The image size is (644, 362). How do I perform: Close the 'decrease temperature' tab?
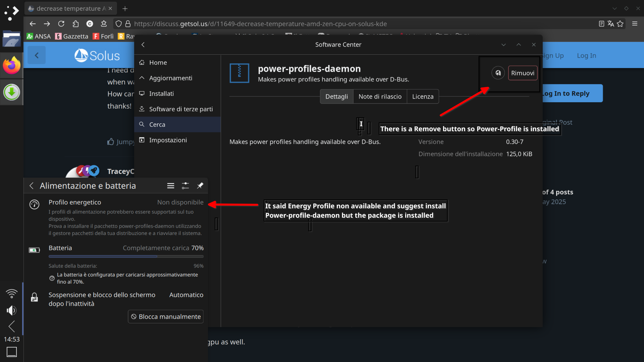110,9
